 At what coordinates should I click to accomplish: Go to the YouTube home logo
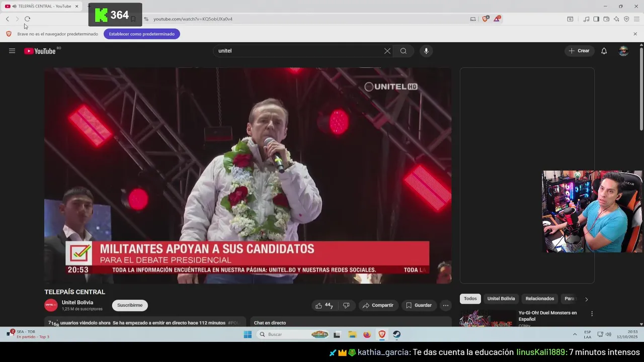(x=40, y=51)
